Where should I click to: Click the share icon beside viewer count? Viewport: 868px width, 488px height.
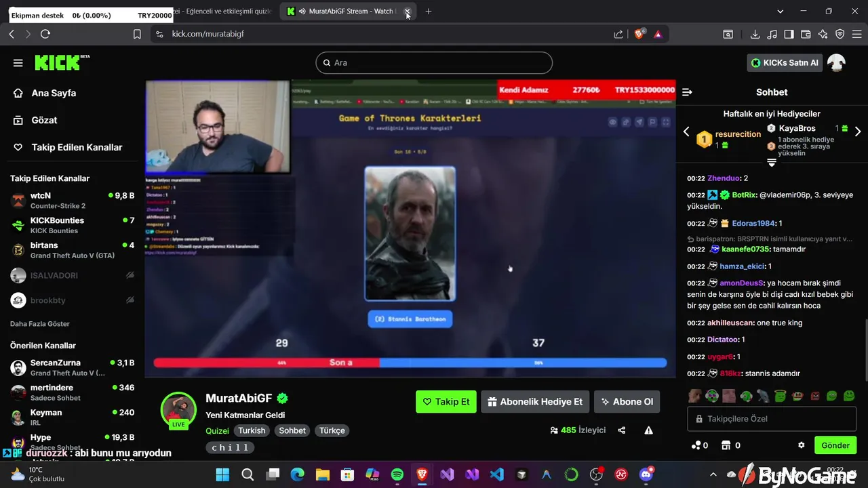click(621, 430)
